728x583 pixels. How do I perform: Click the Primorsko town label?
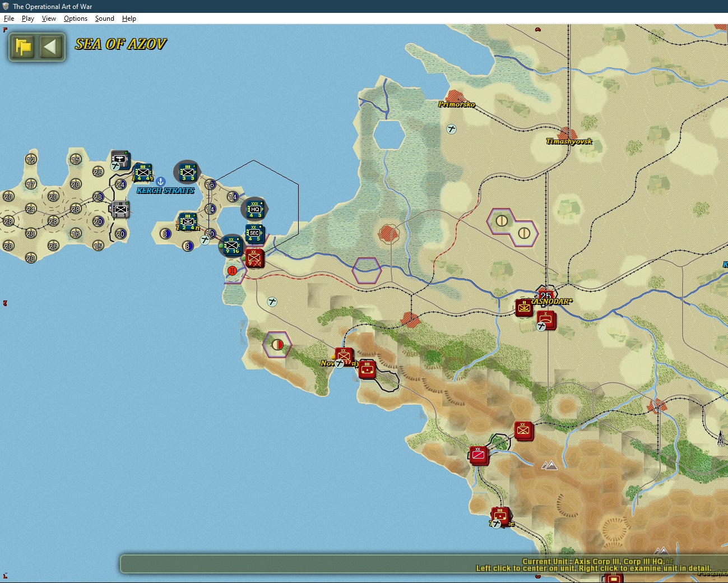point(457,104)
